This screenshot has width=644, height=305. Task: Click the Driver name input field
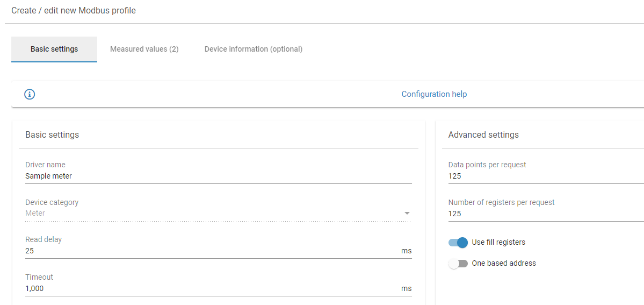point(215,176)
